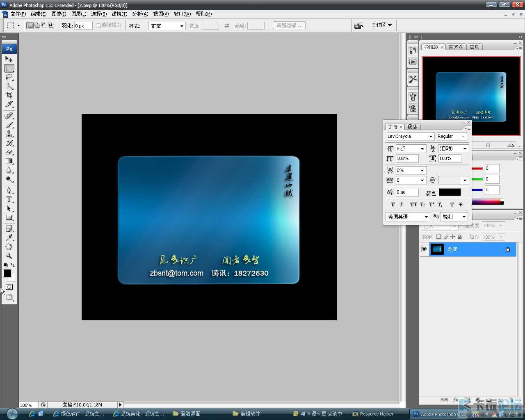Click the Navigator preview thumbnail
525x420 pixels.
[471, 96]
